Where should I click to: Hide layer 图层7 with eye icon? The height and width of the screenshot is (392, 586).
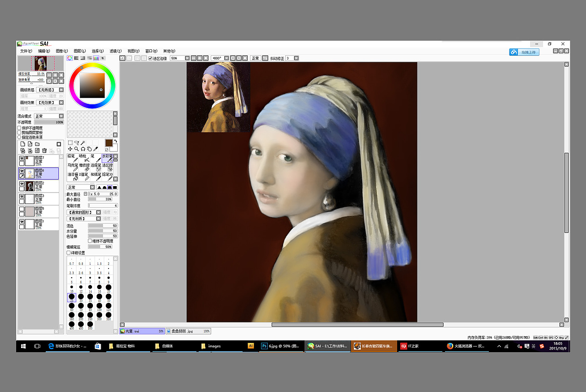[x=22, y=158]
